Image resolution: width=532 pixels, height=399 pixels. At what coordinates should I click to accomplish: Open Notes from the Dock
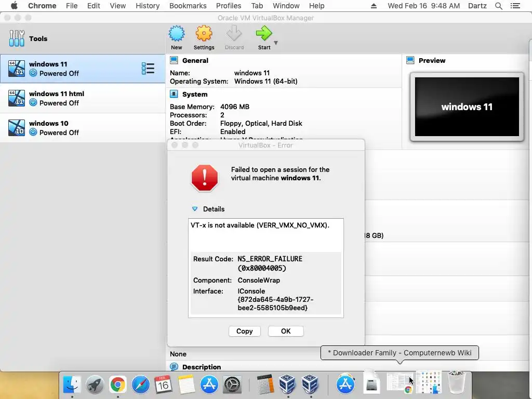point(187,384)
